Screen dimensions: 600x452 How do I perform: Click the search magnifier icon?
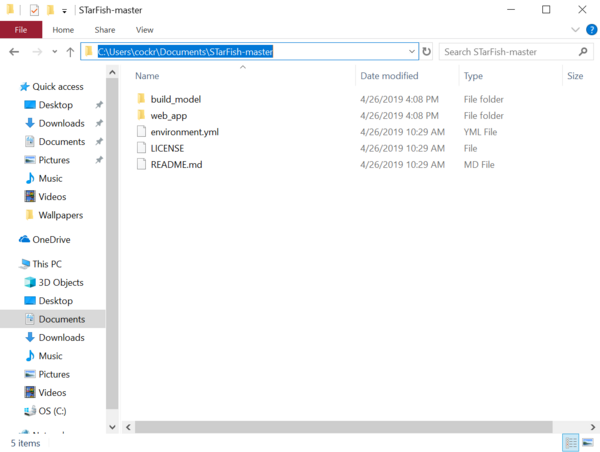point(583,51)
